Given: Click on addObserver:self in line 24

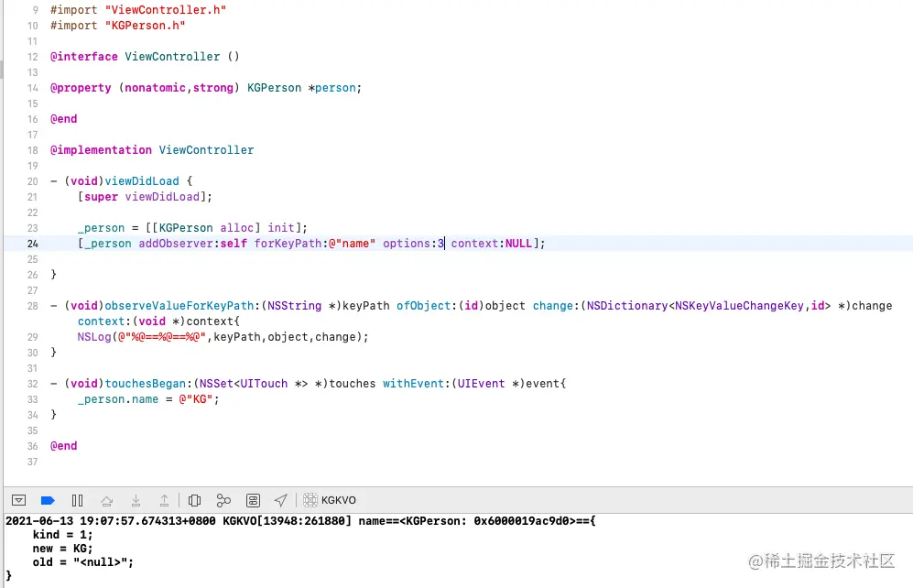Looking at the screenshot, I should pos(192,244).
